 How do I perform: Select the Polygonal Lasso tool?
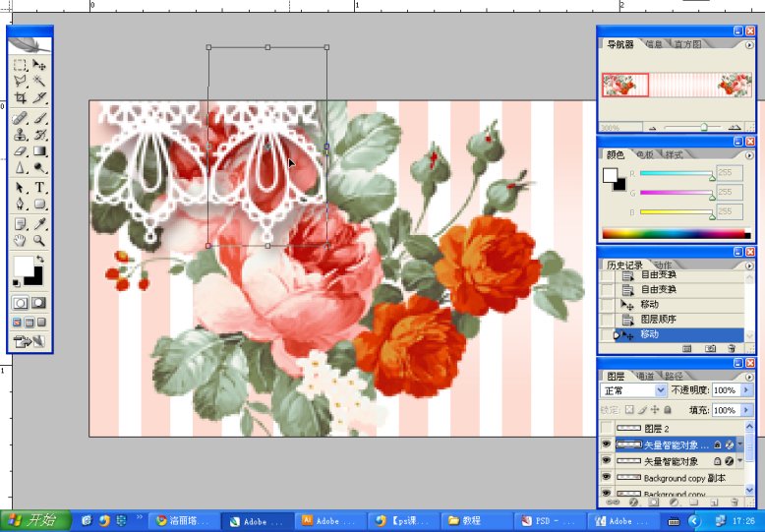(x=20, y=81)
